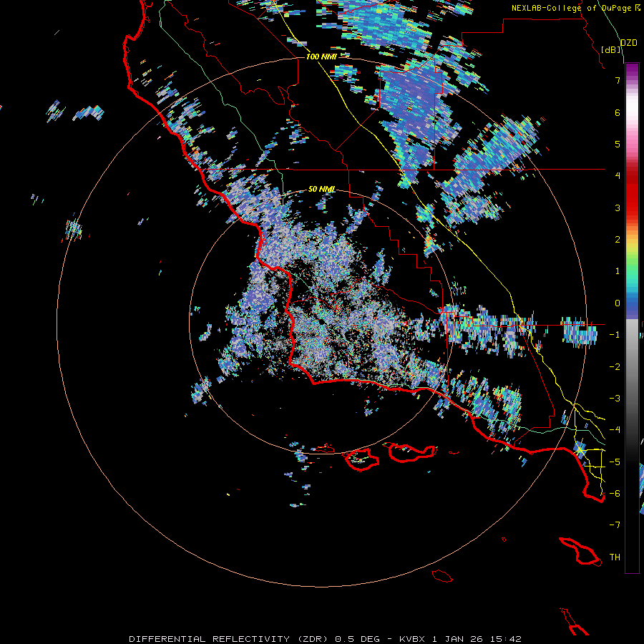Viewport: 644px width, 644px height.
Task: Click the KVBX station identifier in the caption
Action: tap(412, 639)
